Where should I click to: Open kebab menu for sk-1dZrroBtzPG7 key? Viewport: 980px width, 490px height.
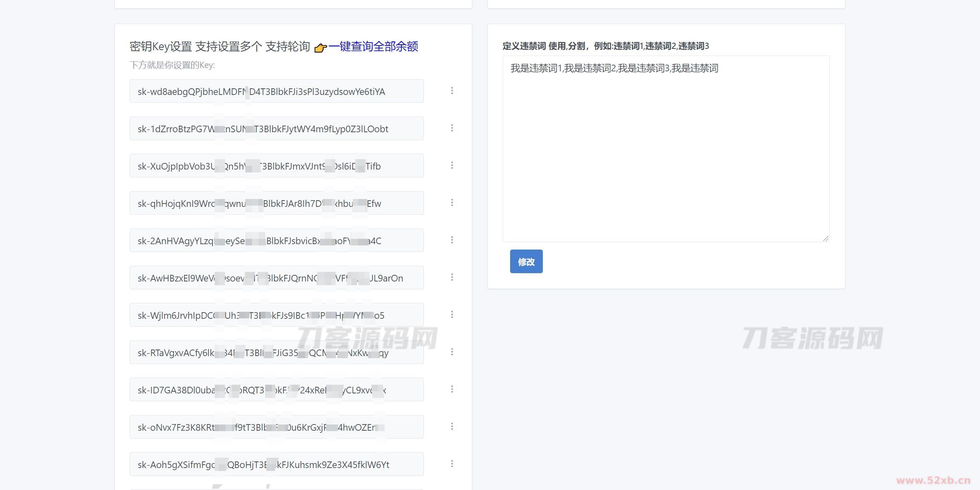tap(452, 128)
